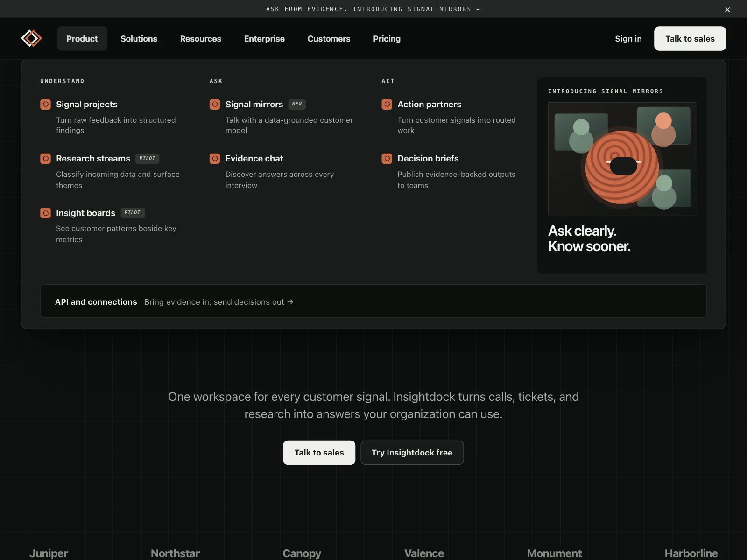Open the Solutions menu
The height and width of the screenshot is (560, 747).
click(x=139, y=38)
